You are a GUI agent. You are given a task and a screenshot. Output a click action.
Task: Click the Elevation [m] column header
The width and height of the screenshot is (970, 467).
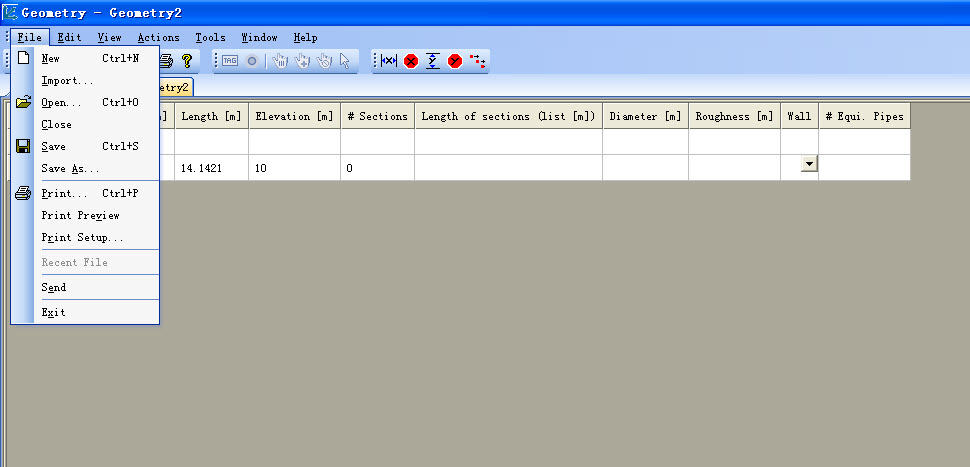tap(294, 116)
